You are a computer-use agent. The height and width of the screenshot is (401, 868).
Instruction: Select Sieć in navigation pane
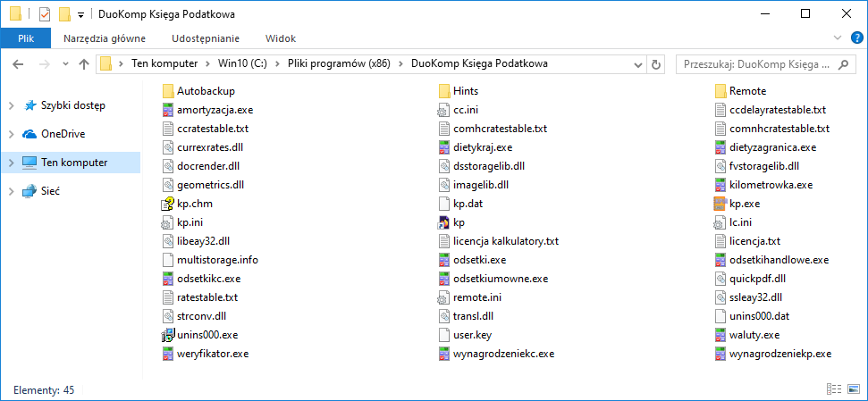click(50, 191)
